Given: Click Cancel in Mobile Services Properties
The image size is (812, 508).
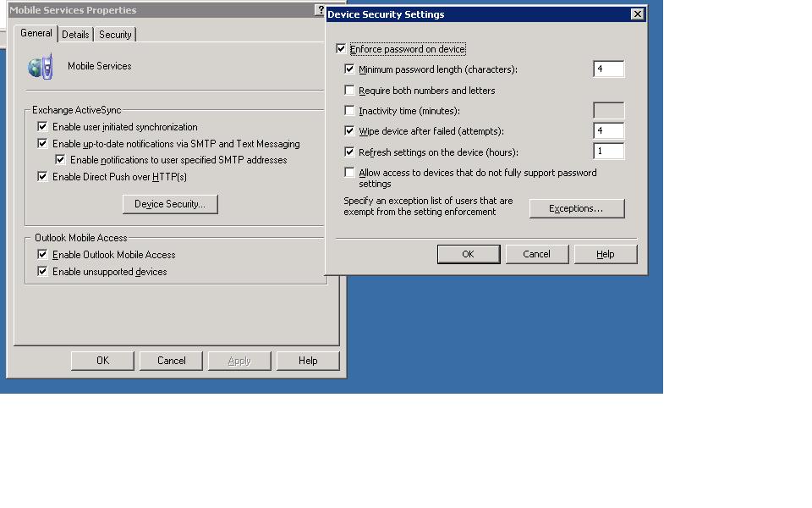Looking at the screenshot, I should (171, 361).
